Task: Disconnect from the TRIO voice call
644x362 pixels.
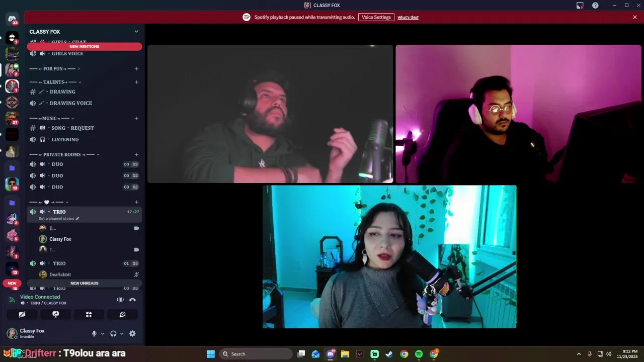Action: point(132,300)
